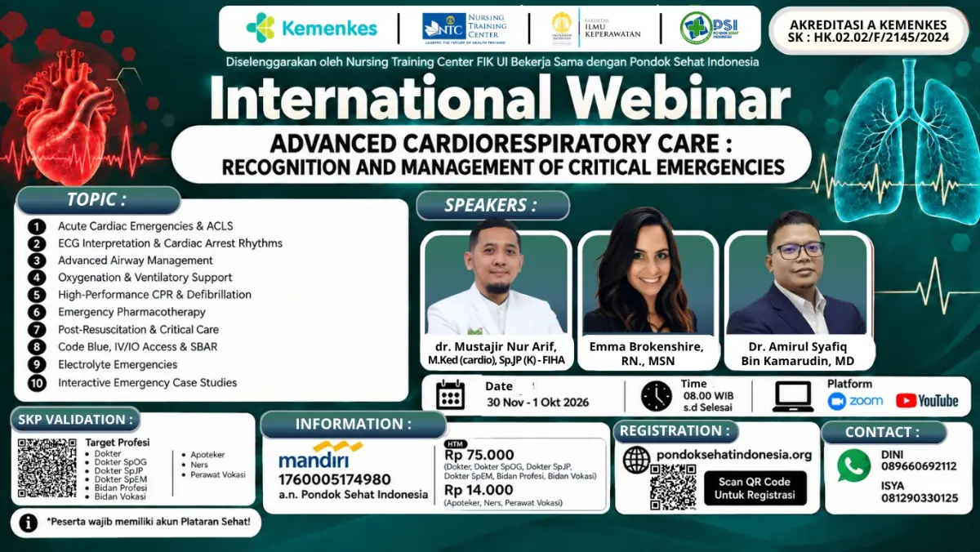
Task: Click the a.n. Pondok Sehat Indonesia text
Action: pos(353,494)
